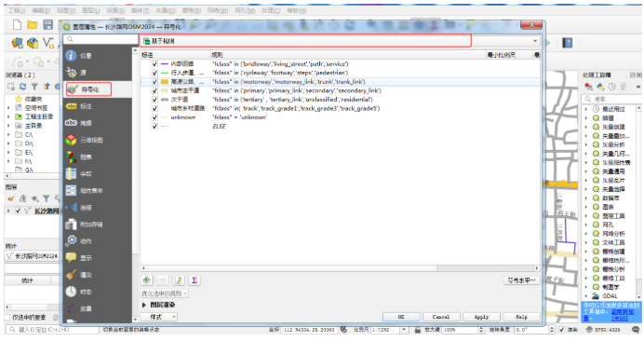Open the rule-based renderer type dropdown
Viewport: 644px width, 341px height.
point(340,41)
